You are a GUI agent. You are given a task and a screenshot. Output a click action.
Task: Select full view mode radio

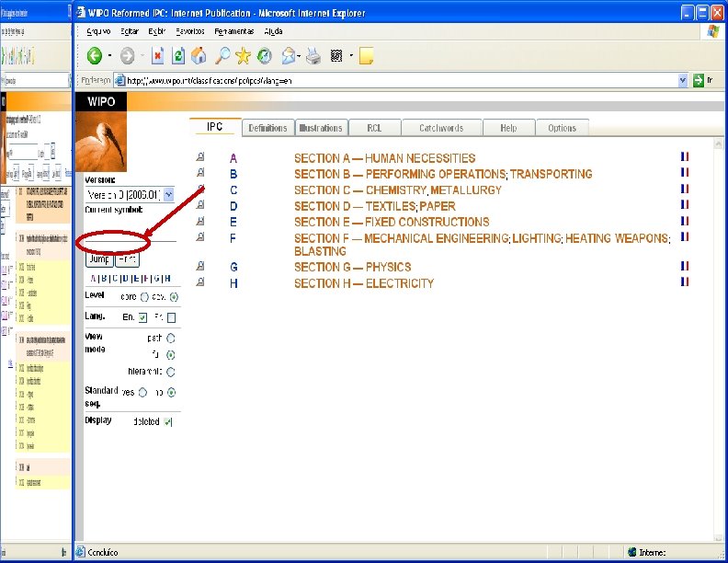point(171,355)
